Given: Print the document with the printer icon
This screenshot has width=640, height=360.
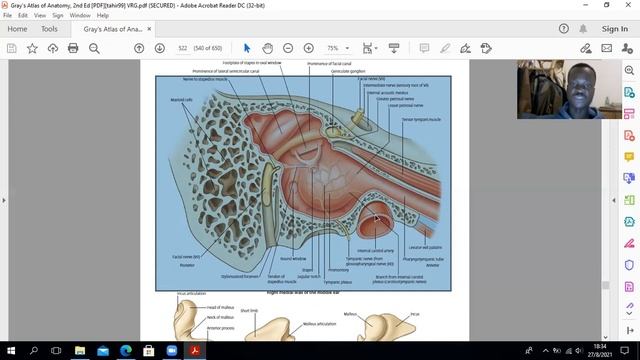Looking at the screenshot, I should click(x=73, y=48).
